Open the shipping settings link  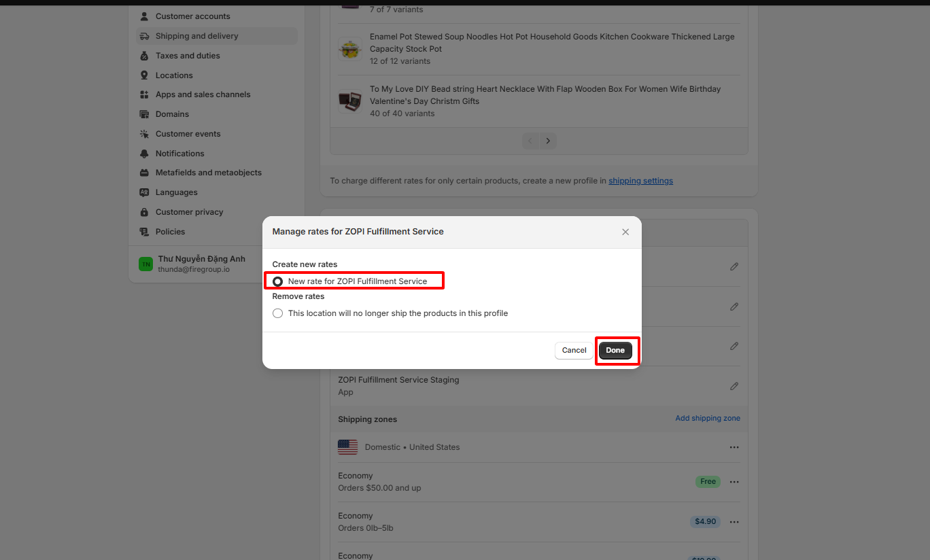(640, 181)
